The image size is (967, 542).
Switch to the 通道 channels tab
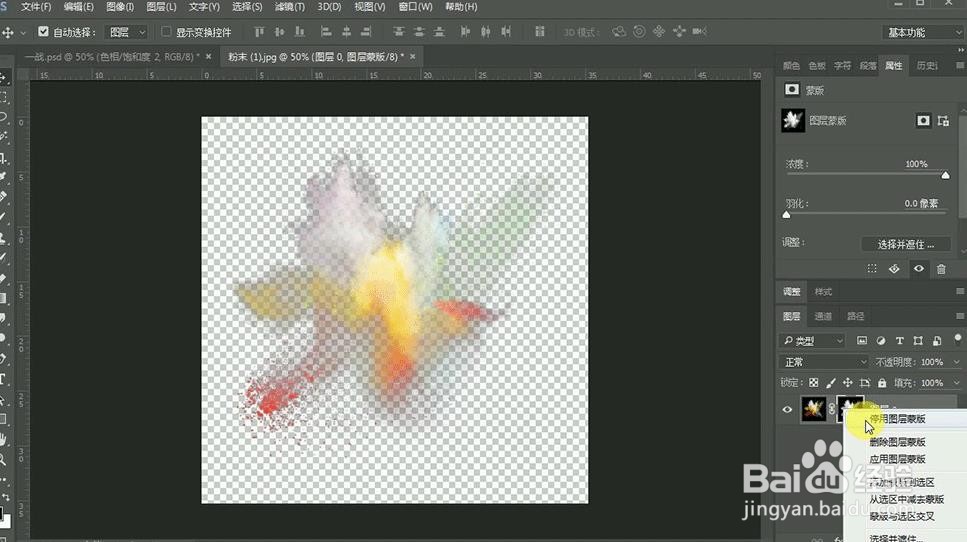(x=823, y=316)
